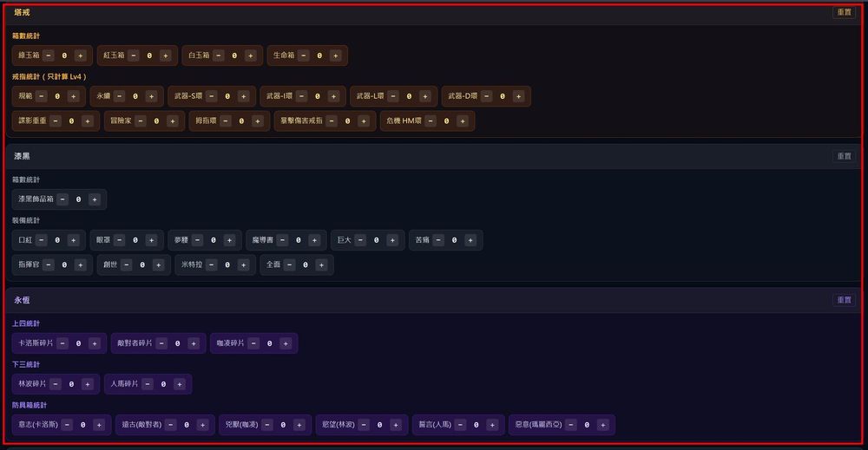Click minus for 爆擊傷害戒指
This screenshot has height=450, width=868.
point(332,121)
